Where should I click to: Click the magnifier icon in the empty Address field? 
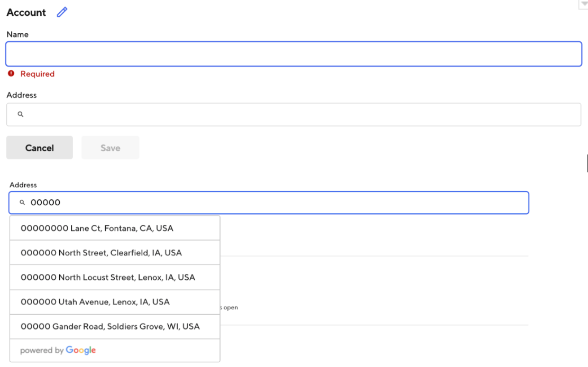click(x=21, y=114)
